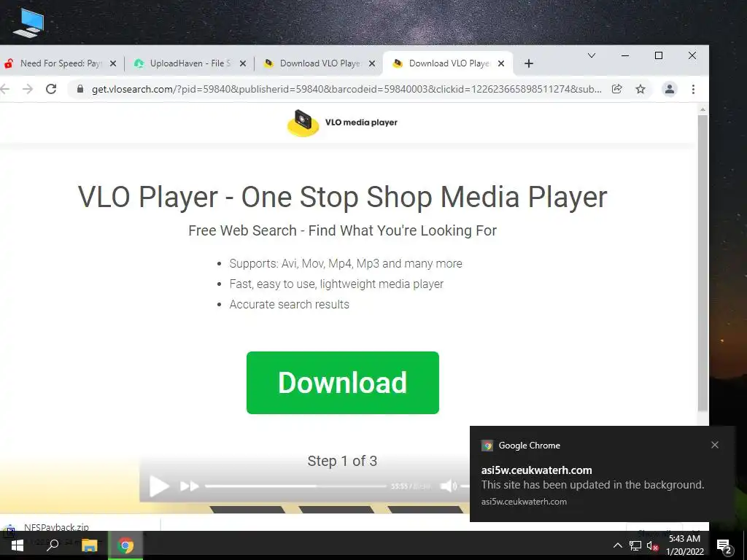Close the Need For Speed tab
This screenshot has width=747, height=560.
(x=113, y=63)
